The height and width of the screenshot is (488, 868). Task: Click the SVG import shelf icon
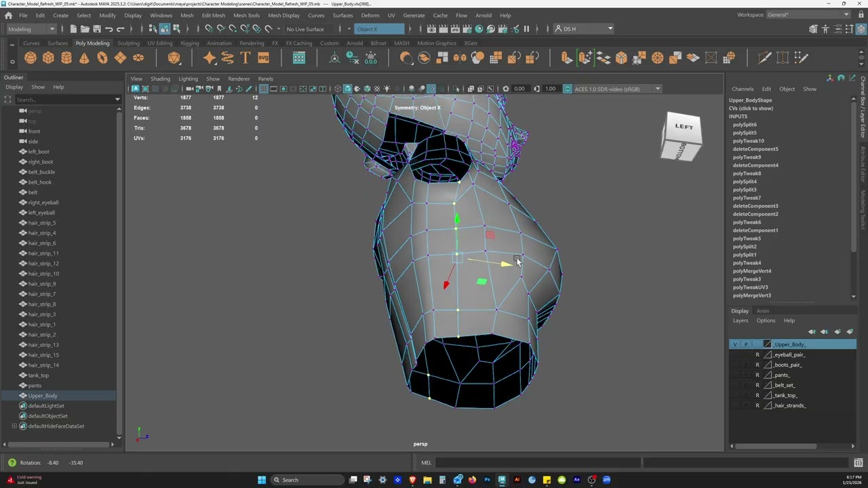(x=263, y=58)
